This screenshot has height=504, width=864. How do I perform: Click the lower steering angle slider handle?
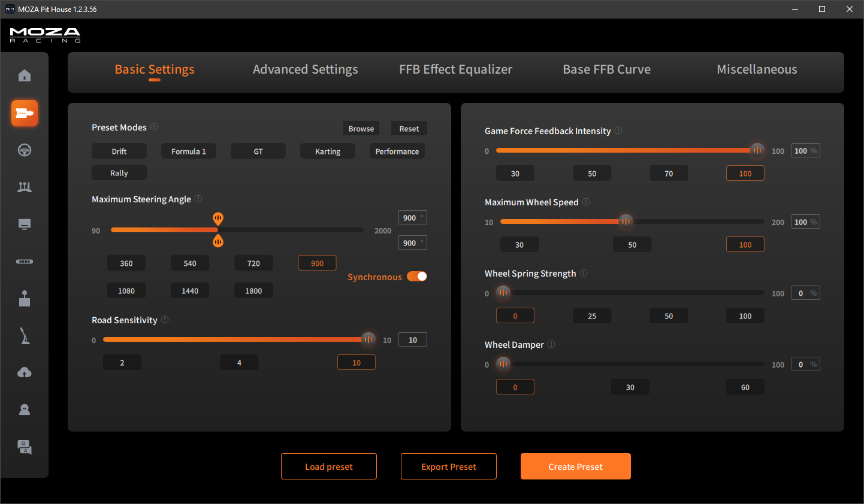tap(218, 241)
